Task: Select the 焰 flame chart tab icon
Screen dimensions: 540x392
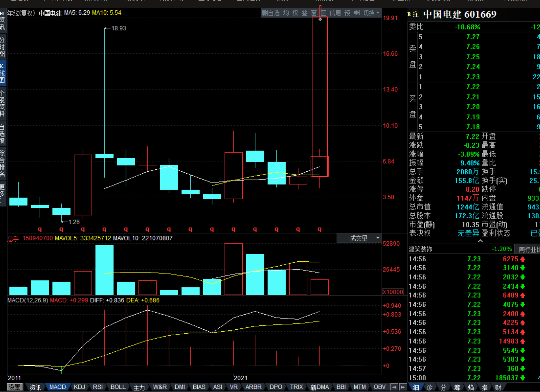Action: [x=471, y=387]
